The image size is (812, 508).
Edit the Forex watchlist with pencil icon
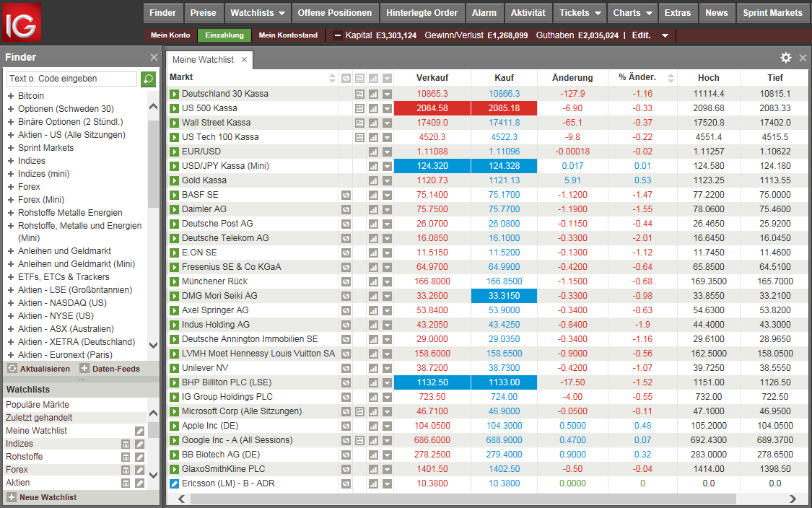point(139,470)
